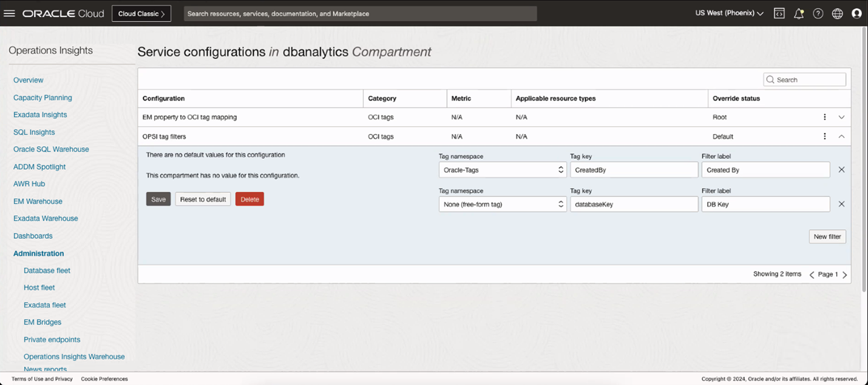Image resolution: width=868 pixels, height=385 pixels.
Task: Edit the Created By filter label field
Action: point(765,170)
